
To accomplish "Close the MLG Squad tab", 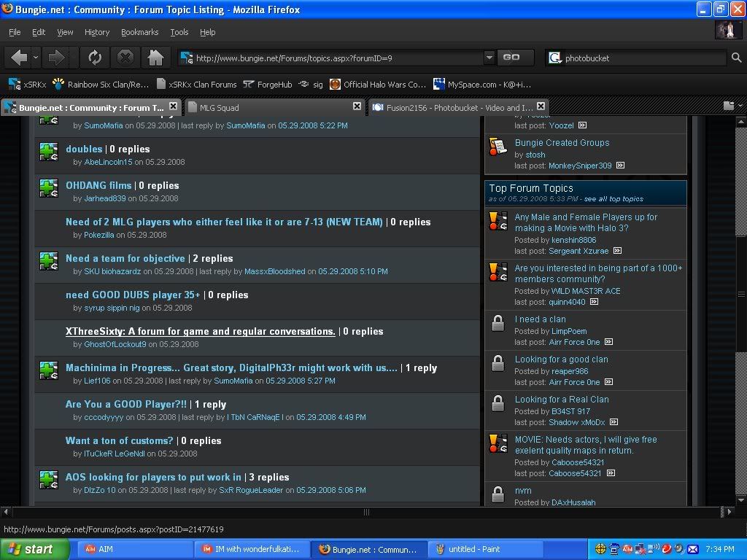I will pyautogui.click(x=357, y=106).
